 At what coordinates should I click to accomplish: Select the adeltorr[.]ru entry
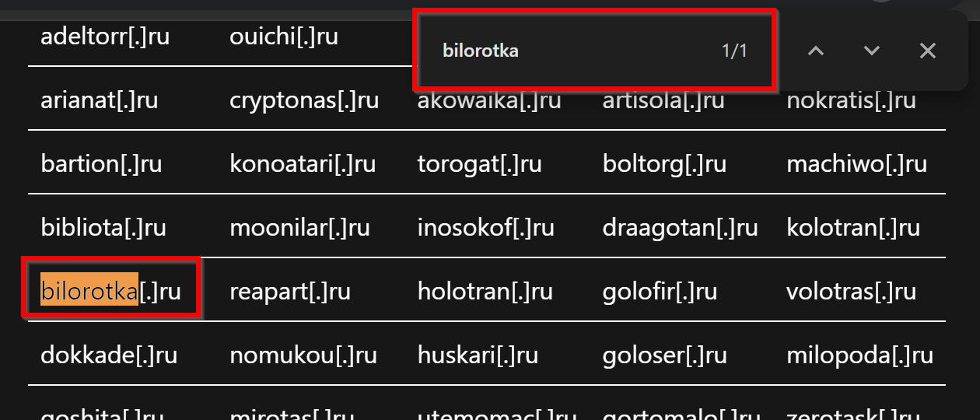coord(105,36)
